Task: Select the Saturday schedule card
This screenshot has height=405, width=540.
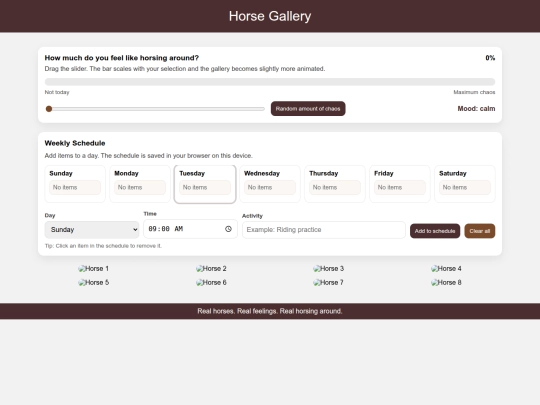Action: pyautogui.click(x=465, y=184)
